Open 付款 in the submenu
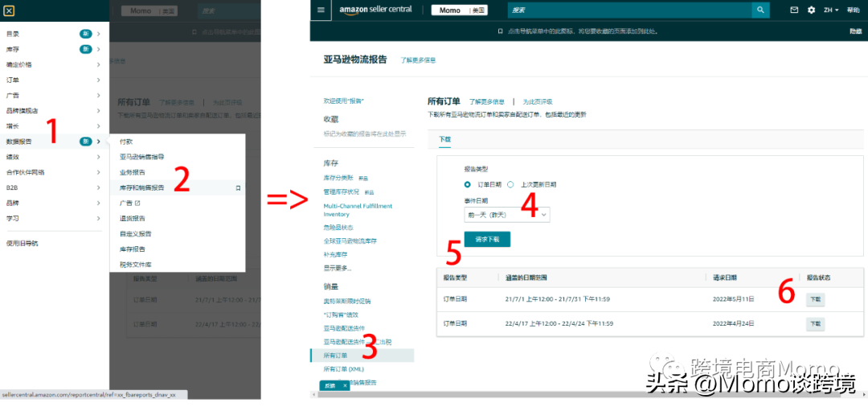Image resolution: width=868 pixels, height=407 pixels. 126,142
